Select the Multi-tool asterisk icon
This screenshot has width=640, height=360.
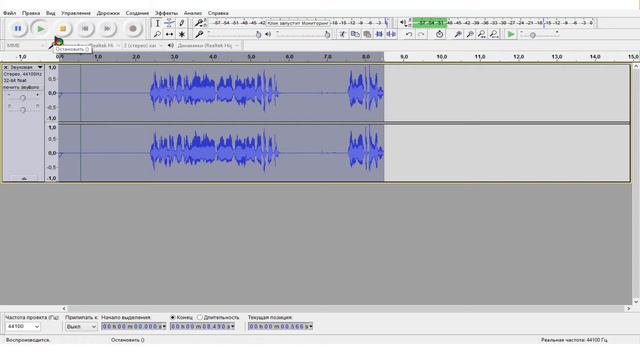[182, 34]
